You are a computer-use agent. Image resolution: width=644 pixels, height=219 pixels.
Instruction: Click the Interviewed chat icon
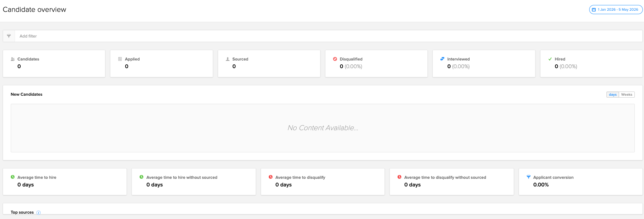pos(442,59)
